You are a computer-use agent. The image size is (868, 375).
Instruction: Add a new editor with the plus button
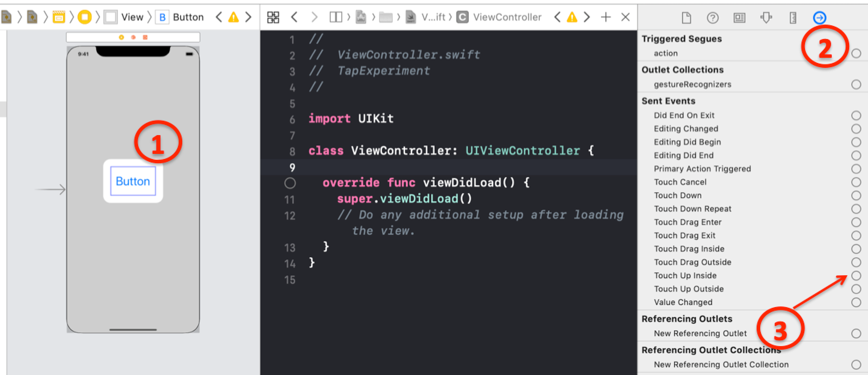coord(605,17)
